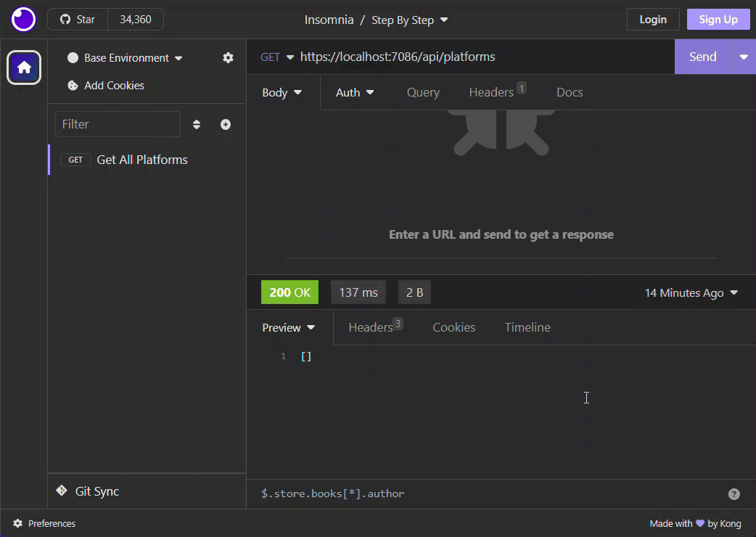Click the Add Cookies cookie icon
Image resolution: width=756 pixels, height=537 pixels.
pos(73,86)
